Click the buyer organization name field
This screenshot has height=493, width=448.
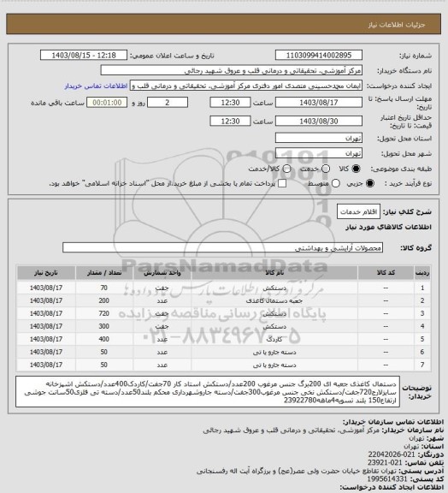click(231, 70)
